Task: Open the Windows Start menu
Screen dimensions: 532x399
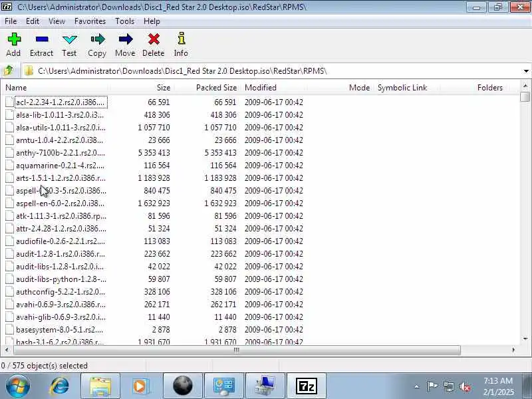Action: (x=17, y=386)
